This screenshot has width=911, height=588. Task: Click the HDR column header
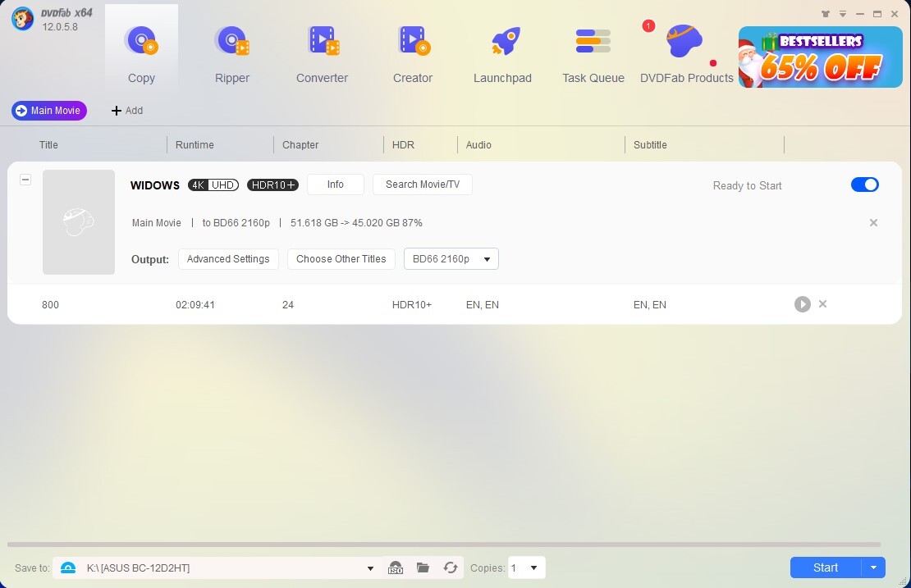tap(403, 144)
